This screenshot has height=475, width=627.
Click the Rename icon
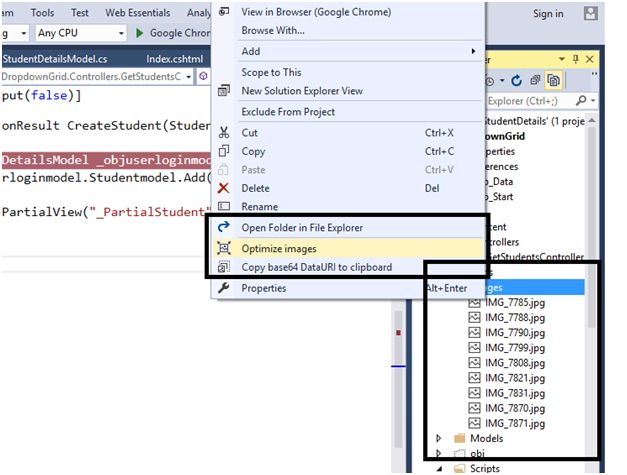(x=224, y=206)
